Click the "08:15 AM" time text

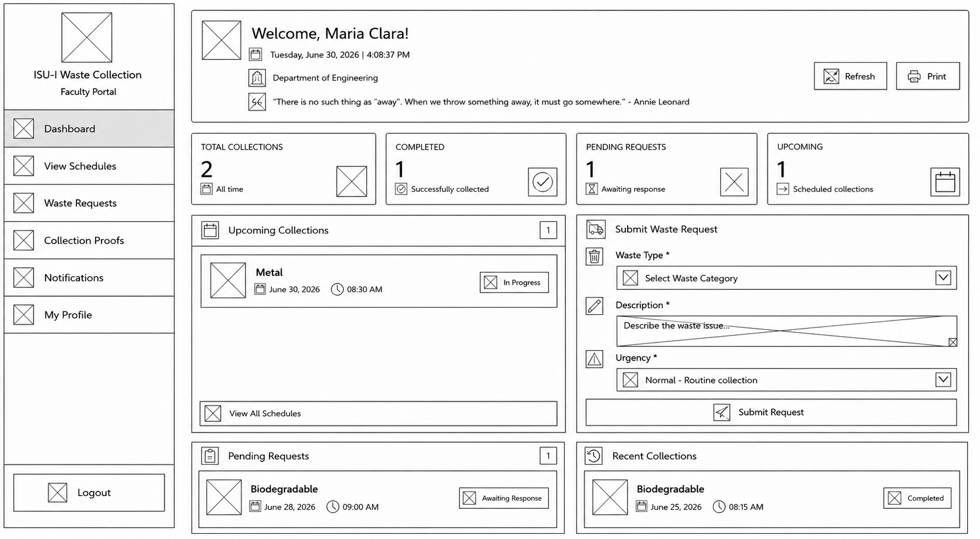(746, 507)
